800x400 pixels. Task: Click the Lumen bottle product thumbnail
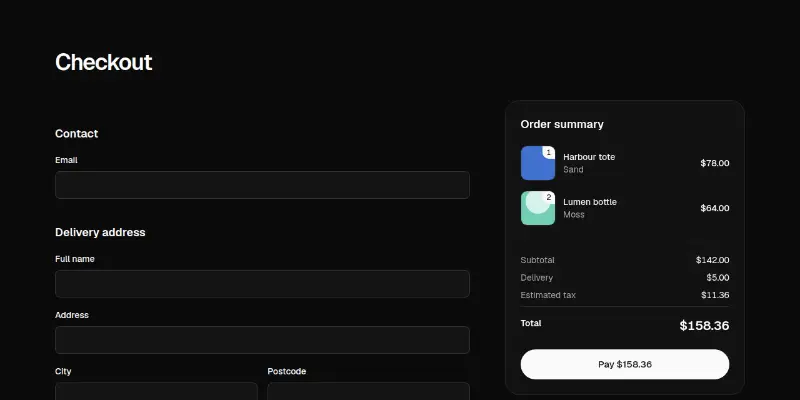pyautogui.click(x=538, y=208)
